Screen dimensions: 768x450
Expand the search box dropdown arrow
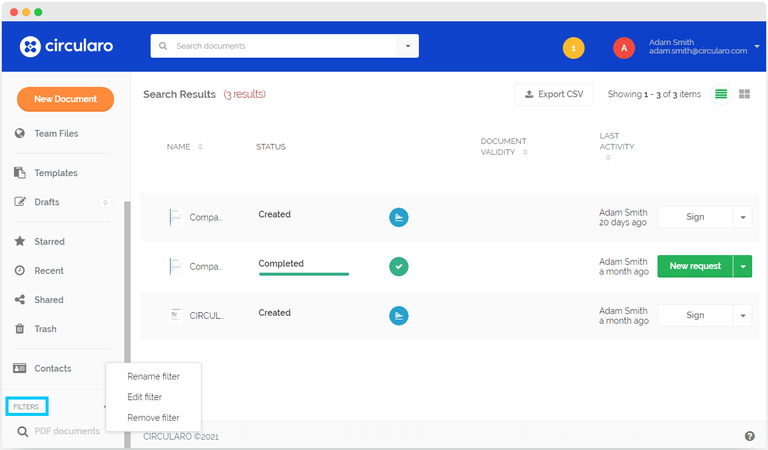tap(408, 46)
